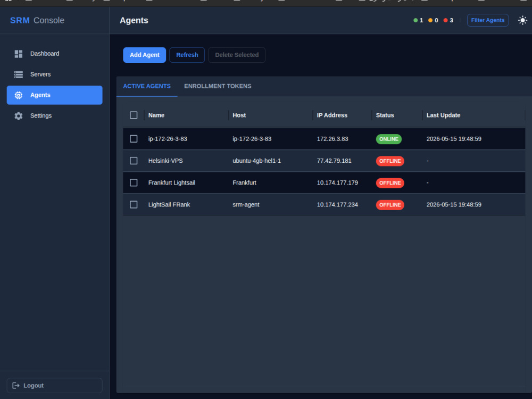532x399 pixels.
Task: Click the OFFLINE badge for Helsinki-VPS
Action: [x=390, y=161]
